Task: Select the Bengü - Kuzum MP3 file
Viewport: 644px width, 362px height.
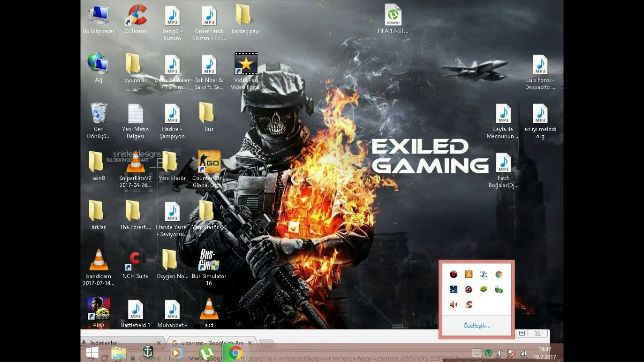Action: [x=172, y=24]
